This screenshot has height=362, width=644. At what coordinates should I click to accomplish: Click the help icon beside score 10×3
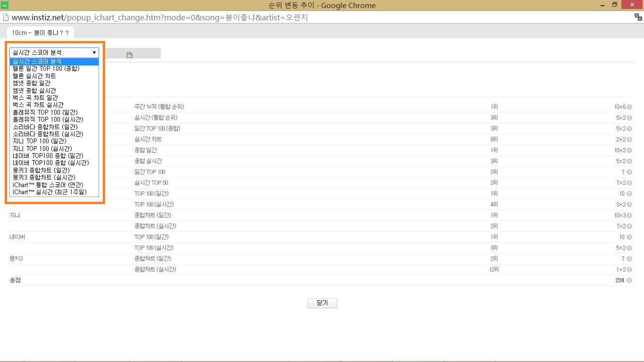point(629,215)
